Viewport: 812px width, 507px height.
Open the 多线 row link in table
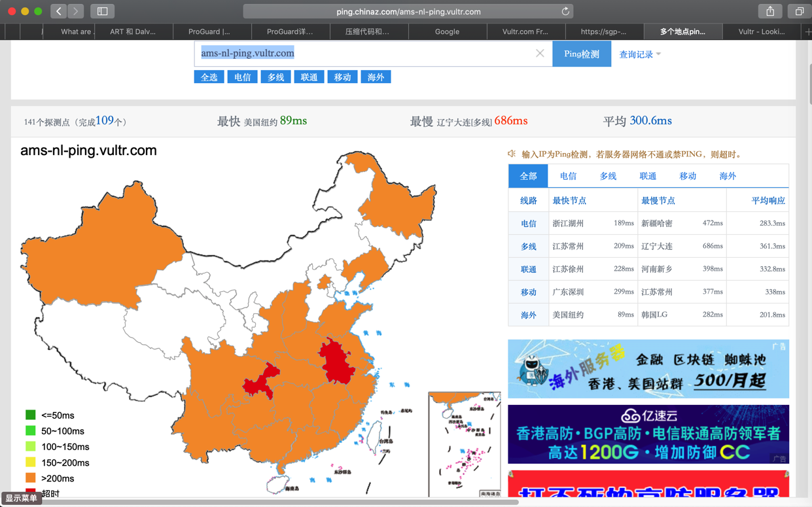click(x=528, y=247)
